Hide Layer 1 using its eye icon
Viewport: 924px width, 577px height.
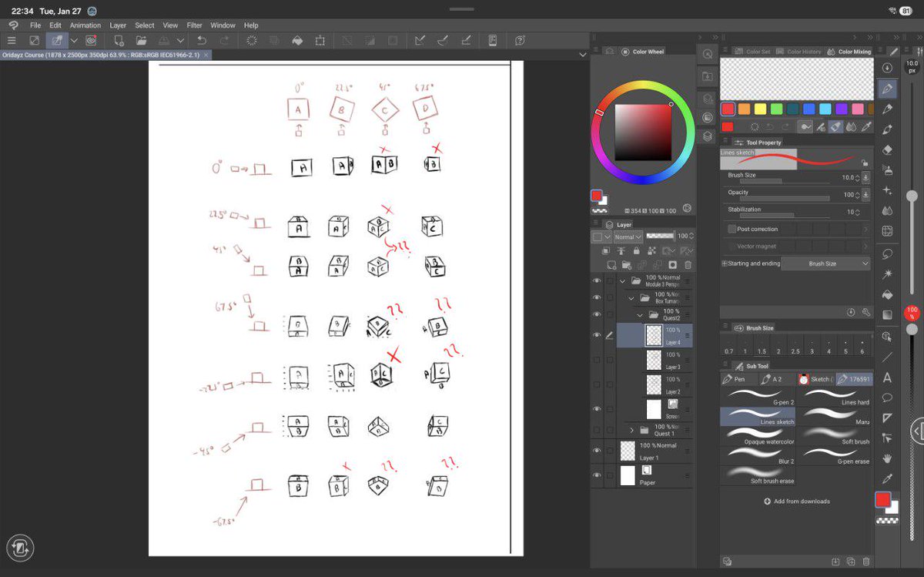(597, 451)
